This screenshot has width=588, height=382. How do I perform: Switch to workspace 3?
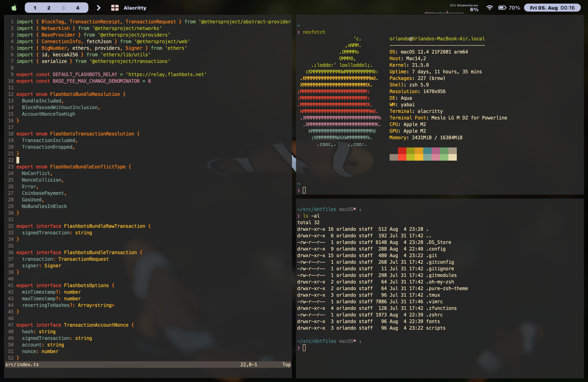[x=63, y=8]
